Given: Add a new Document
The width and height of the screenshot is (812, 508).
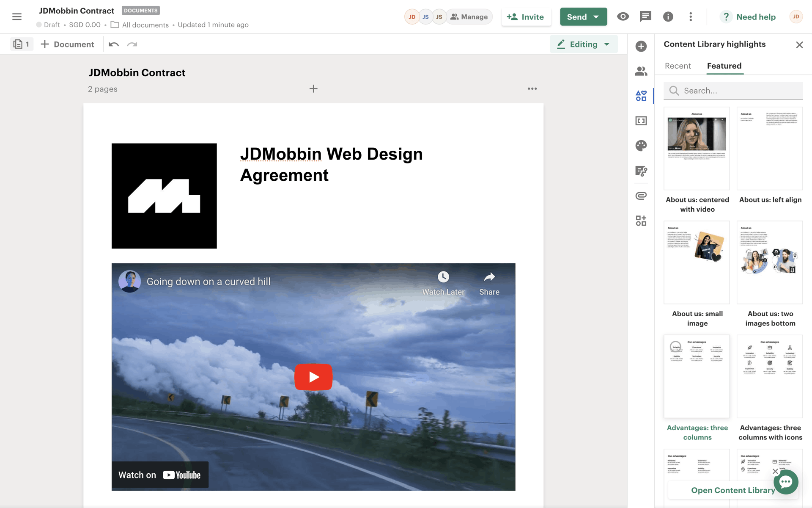Looking at the screenshot, I should [67, 44].
